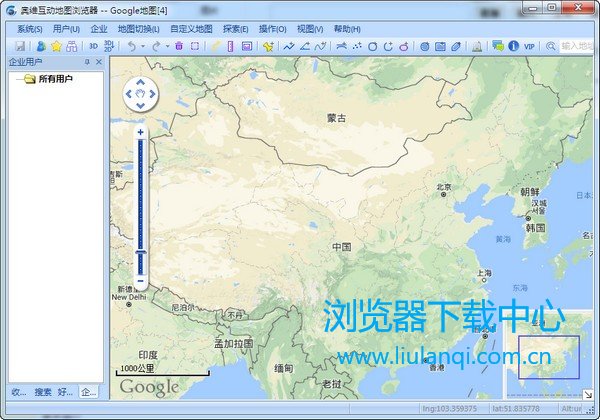Open the 地图切换(L) menu
600x420 pixels.
coord(138,29)
